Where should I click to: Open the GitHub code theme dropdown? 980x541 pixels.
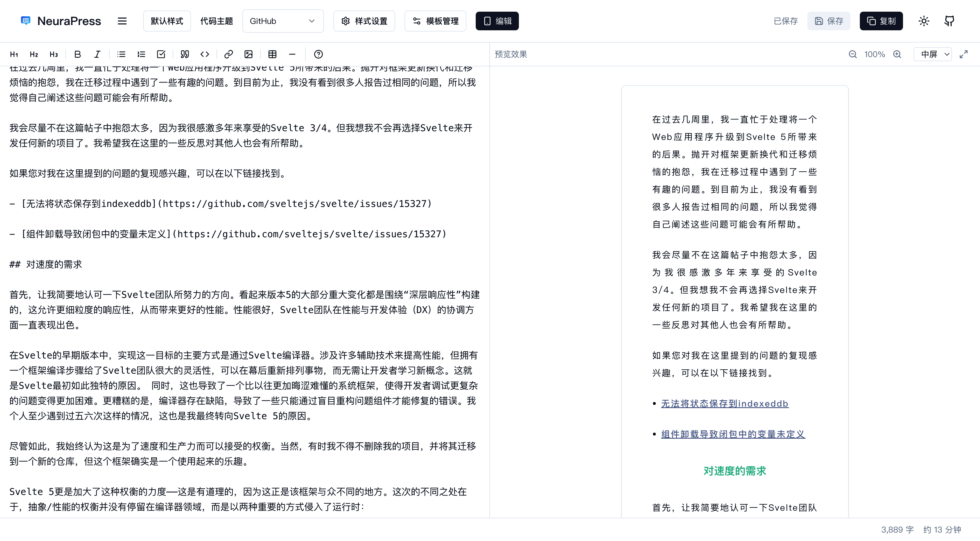(283, 21)
